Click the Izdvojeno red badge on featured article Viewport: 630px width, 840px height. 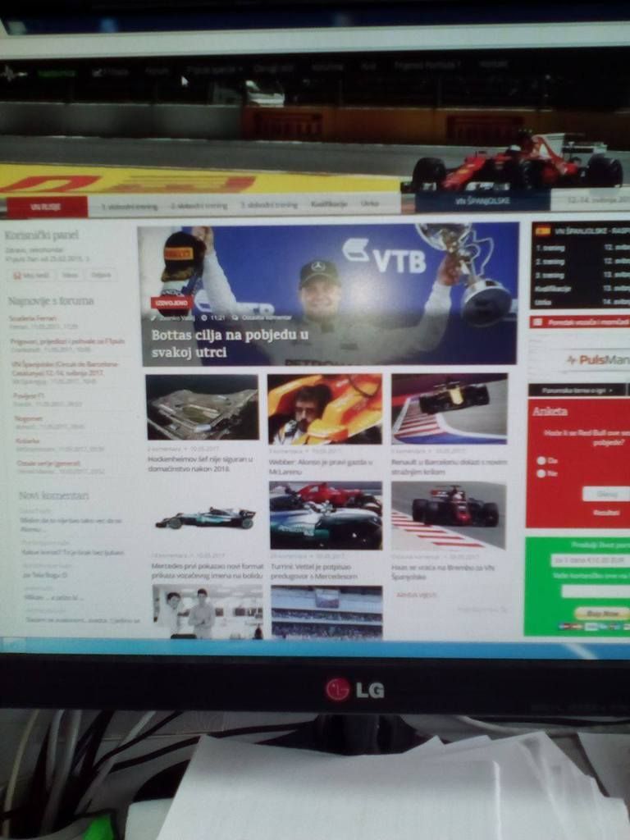171,303
